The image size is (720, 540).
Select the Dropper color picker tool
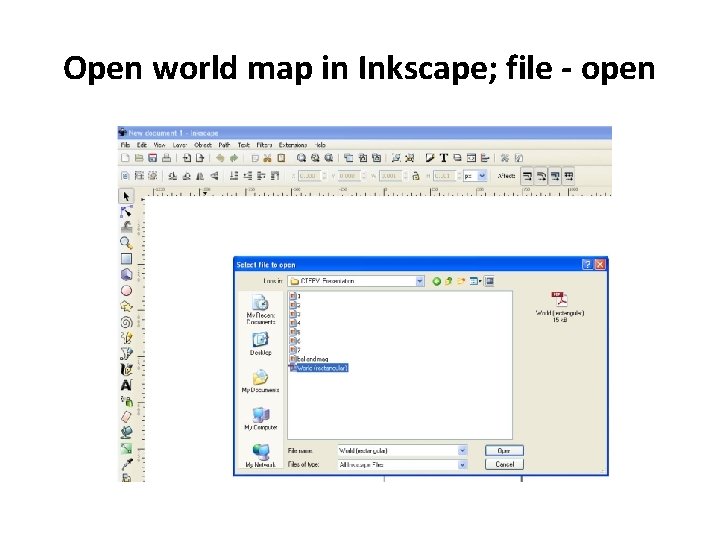click(126, 464)
